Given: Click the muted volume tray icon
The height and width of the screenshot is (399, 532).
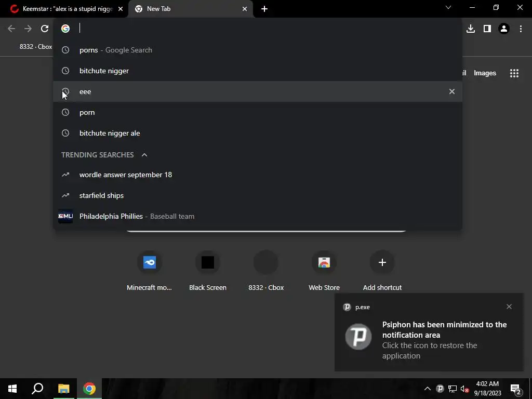Looking at the screenshot, I should click(465, 389).
